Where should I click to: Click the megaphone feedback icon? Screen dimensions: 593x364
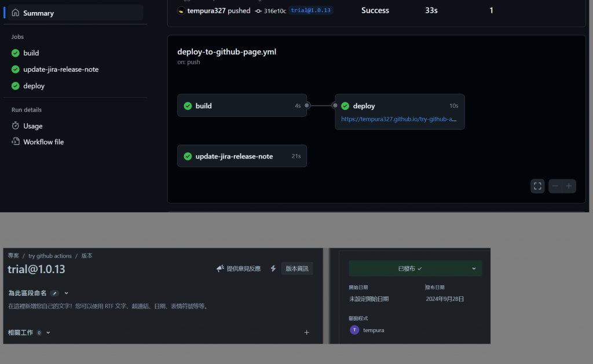coord(220,269)
